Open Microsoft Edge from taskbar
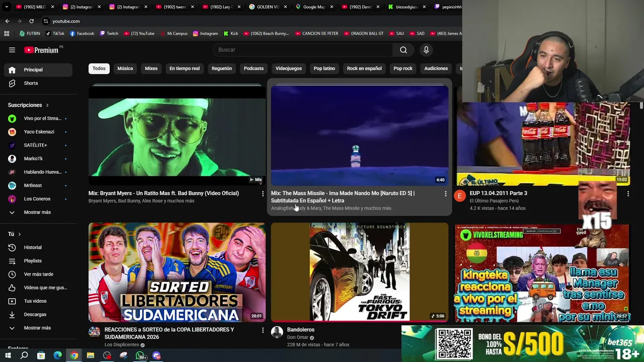 click(x=57, y=355)
